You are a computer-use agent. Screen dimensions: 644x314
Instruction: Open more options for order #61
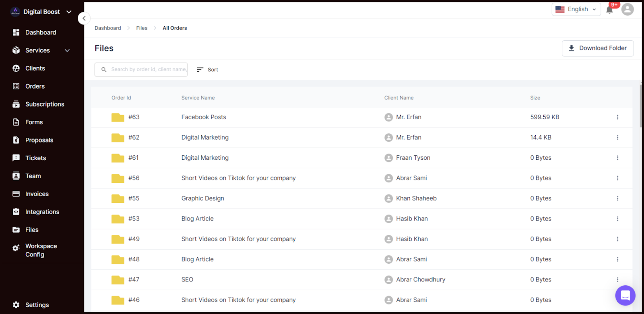(x=617, y=158)
